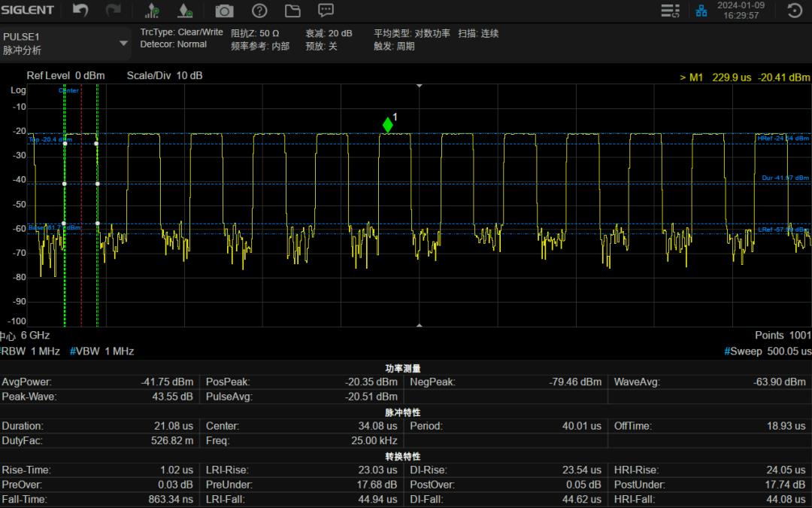This screenshot has height=508, width=812.
Task: Click the RBW 1 MHz setting
Action: pos(31,351)
